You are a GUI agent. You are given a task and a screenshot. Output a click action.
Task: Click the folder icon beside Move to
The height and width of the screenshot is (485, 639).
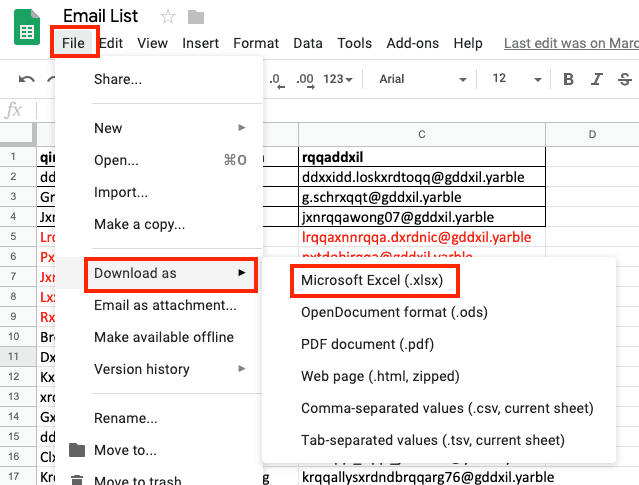[x=77, y=450]
